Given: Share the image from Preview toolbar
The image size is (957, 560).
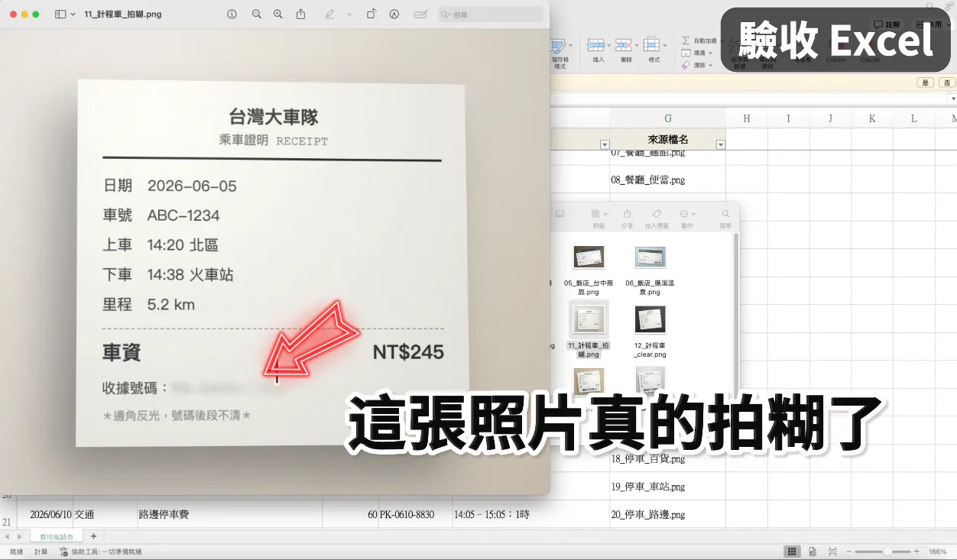Looking at the screenshot, I should pyautogui.click(x=301, y=15).
